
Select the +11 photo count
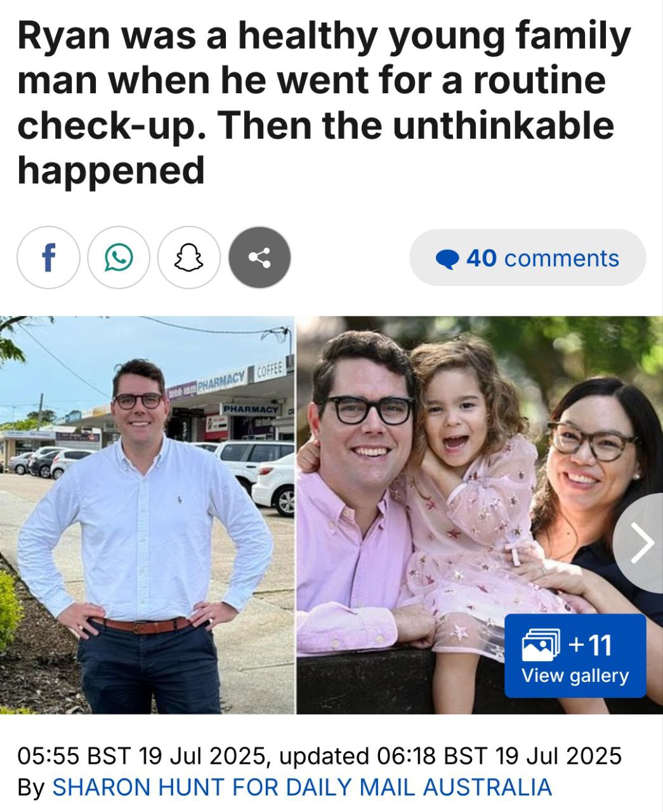(591, 645)
